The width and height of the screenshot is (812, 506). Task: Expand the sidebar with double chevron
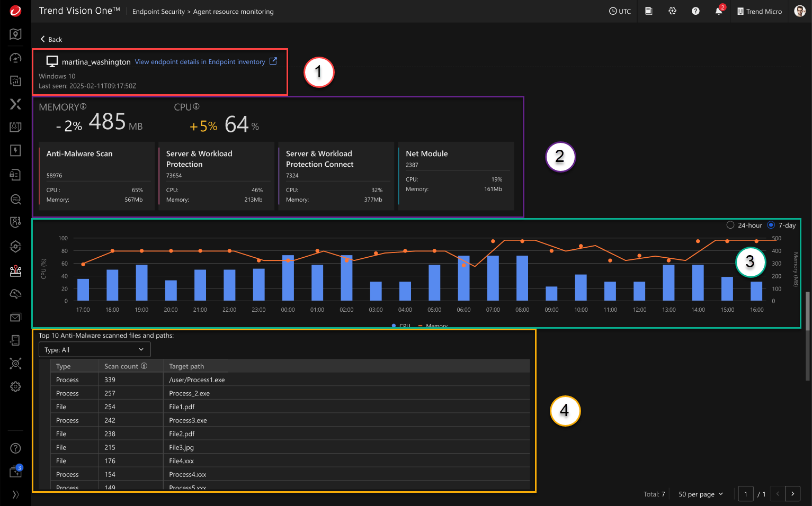[x=15, y=494]
